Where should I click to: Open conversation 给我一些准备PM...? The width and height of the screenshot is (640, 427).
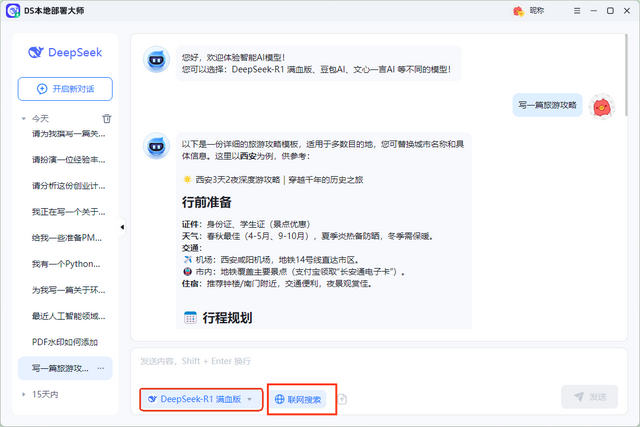[67, 238]
